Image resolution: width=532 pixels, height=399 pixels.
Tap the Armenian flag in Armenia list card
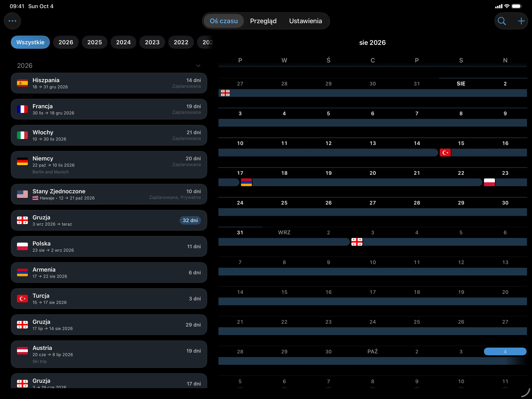click(22, 273)
